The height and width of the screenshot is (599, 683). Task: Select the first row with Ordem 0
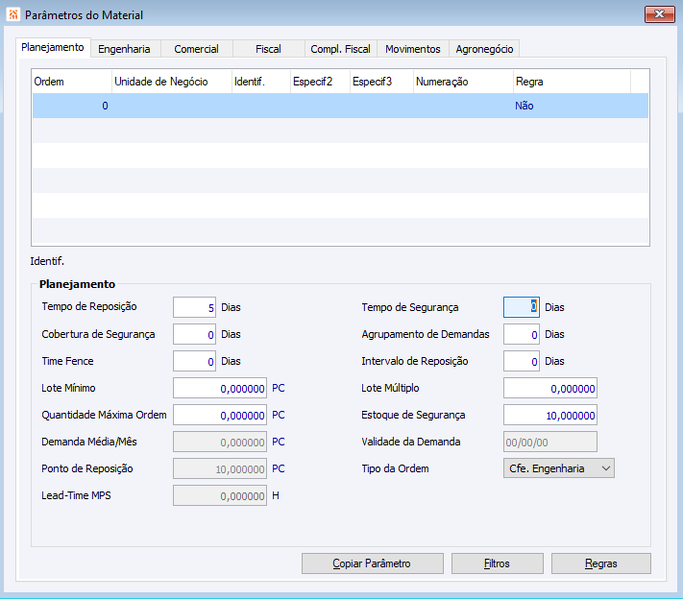click(340, 106)
